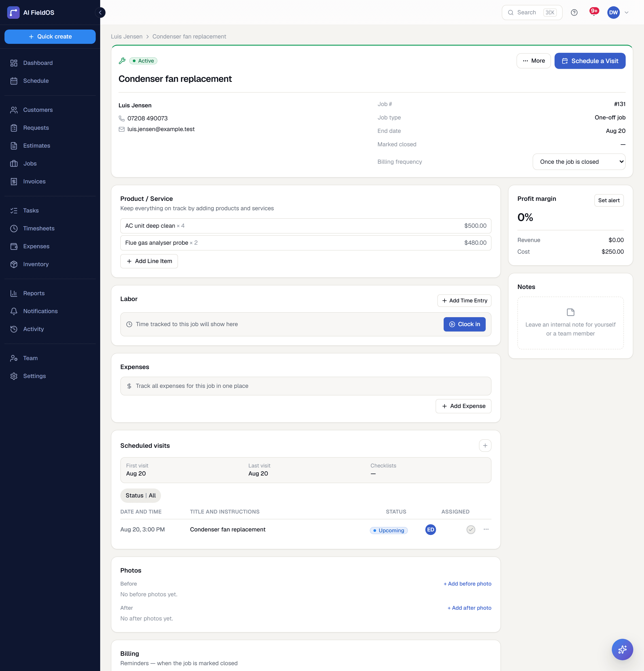644x671 pixels.
Task: Click Set alert in Profit margin
Action: click(x=609, y=200)
